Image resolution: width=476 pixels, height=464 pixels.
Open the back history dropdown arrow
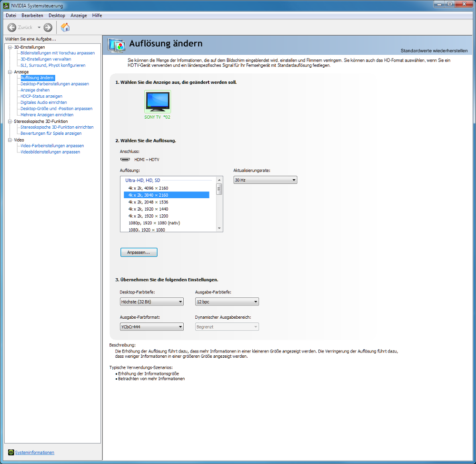coord(39,28)
